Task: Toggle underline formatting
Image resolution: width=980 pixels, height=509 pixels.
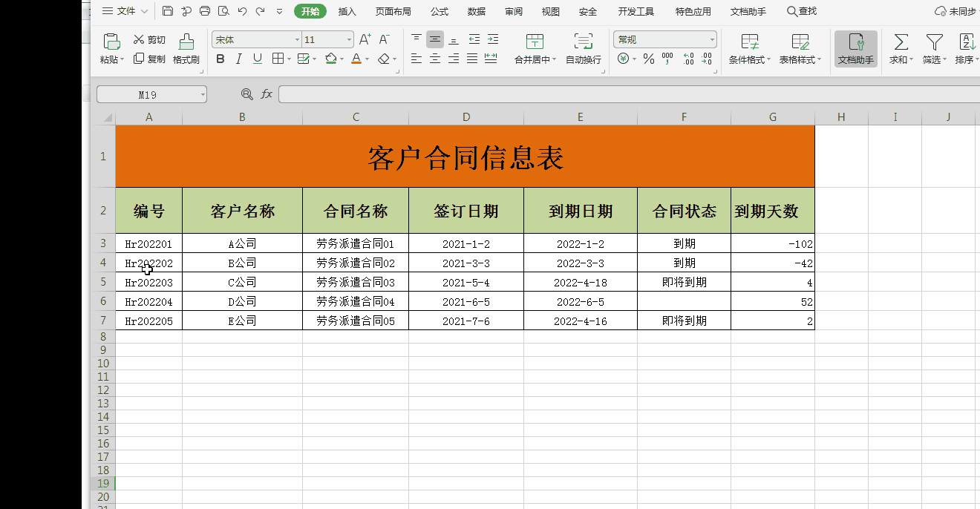Action: (258, 59)
